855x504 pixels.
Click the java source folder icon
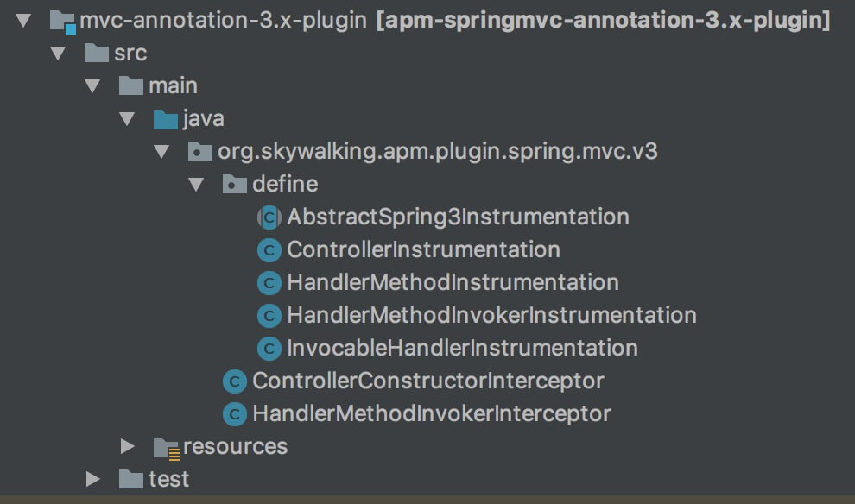166,118
